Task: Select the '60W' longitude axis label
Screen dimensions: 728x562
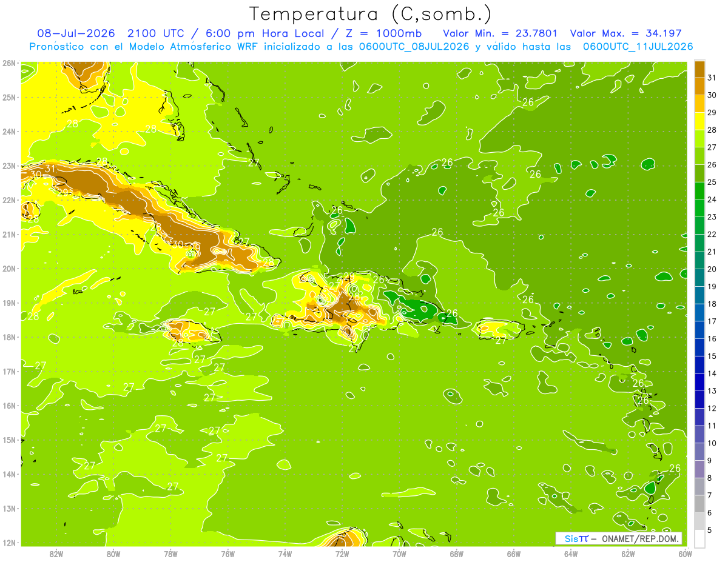Action: (685, 554)
